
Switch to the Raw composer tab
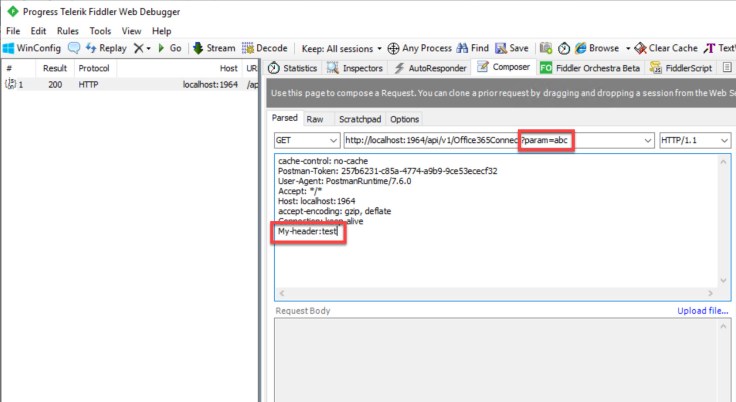pos(315,118)
